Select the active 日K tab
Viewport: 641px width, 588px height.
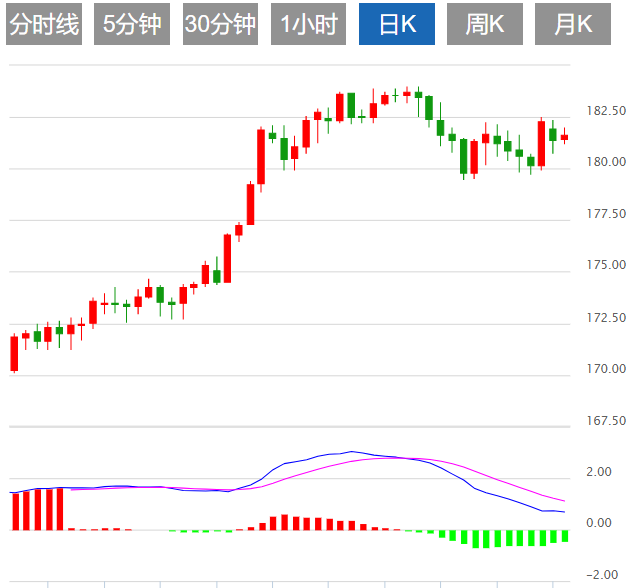coord(397,24)
